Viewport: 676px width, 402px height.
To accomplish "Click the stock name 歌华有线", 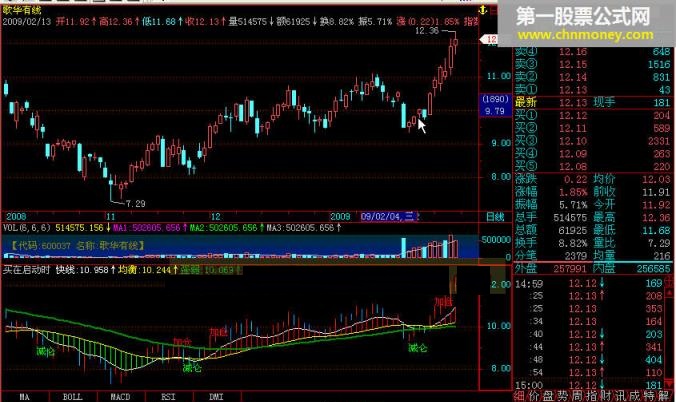I will click(22, 10).
